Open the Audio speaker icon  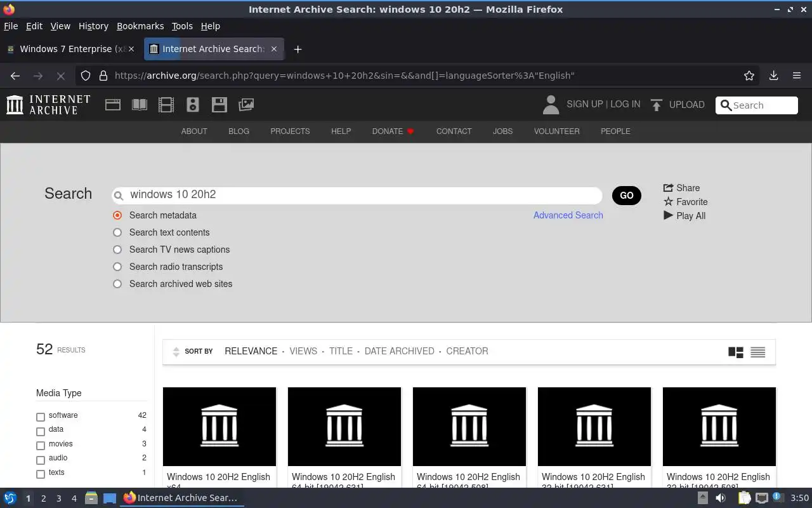(193, 105)
